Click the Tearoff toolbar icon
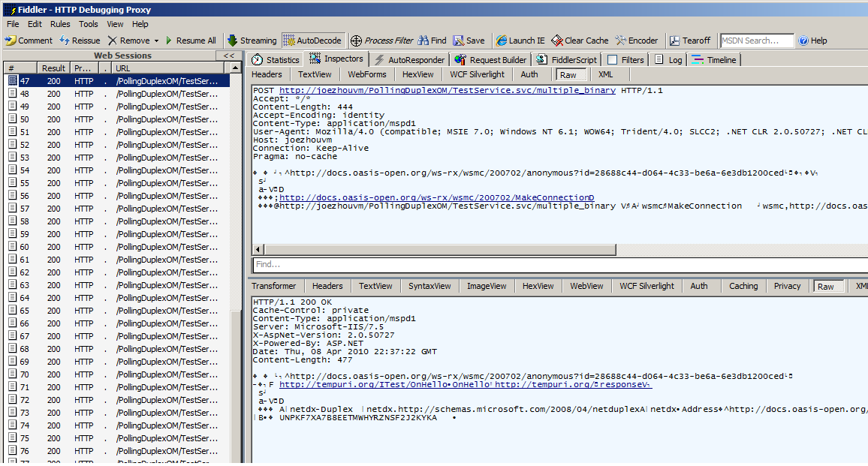The image size is (868, 466). coord(674,41)
